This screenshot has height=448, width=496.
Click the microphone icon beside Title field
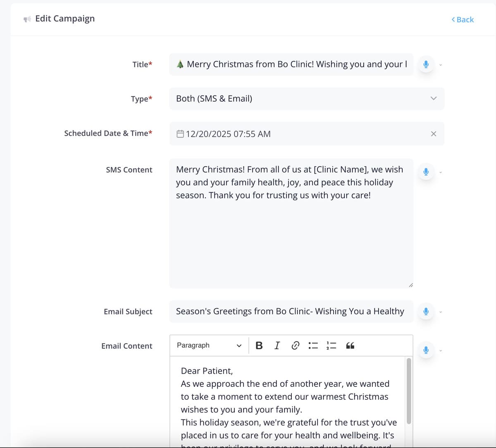point(426,64)
